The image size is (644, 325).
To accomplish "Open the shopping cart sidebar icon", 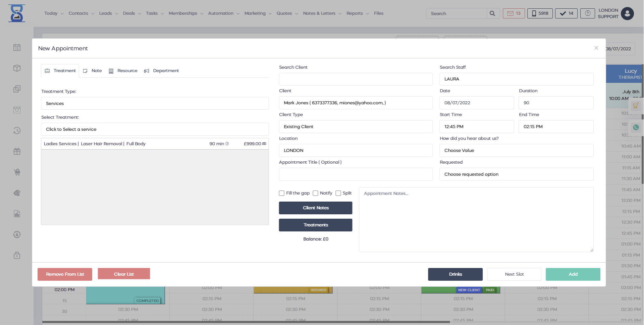I will [x=17, y=172].
